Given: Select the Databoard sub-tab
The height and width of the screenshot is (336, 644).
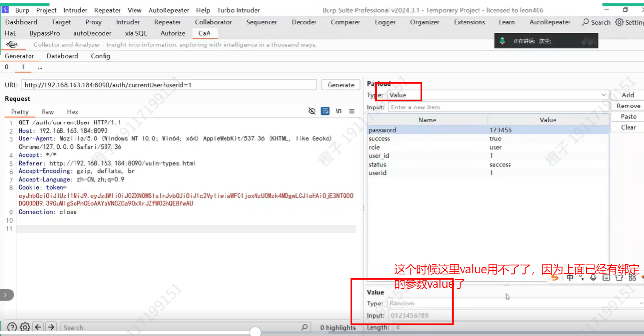Looking at the screenshot, I should [62, 56].
